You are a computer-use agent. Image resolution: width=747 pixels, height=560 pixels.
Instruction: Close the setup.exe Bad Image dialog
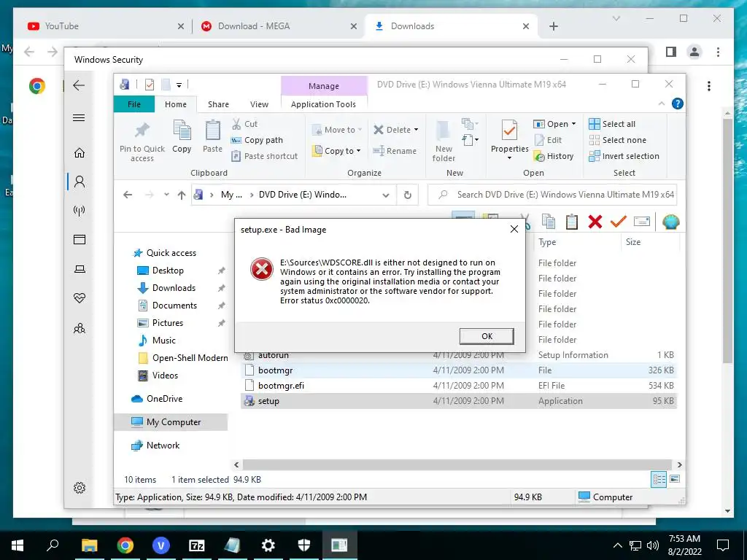point(514,230)
